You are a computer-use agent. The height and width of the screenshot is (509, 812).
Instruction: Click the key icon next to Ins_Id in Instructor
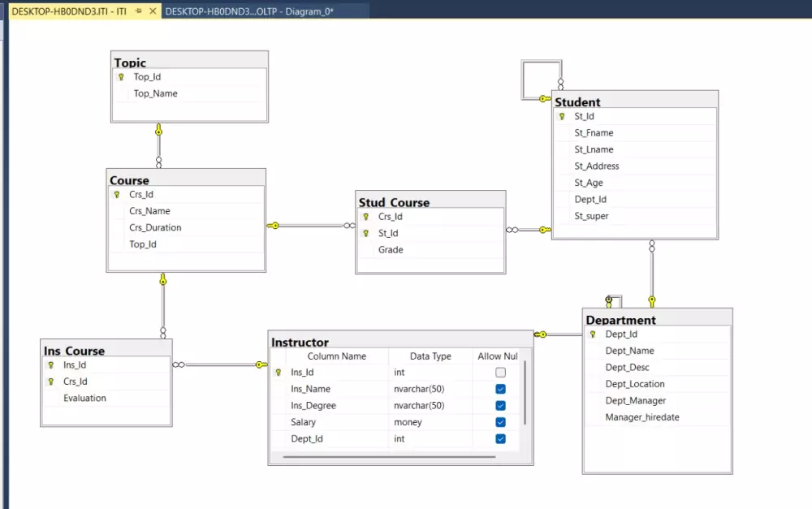pos(279,372)
